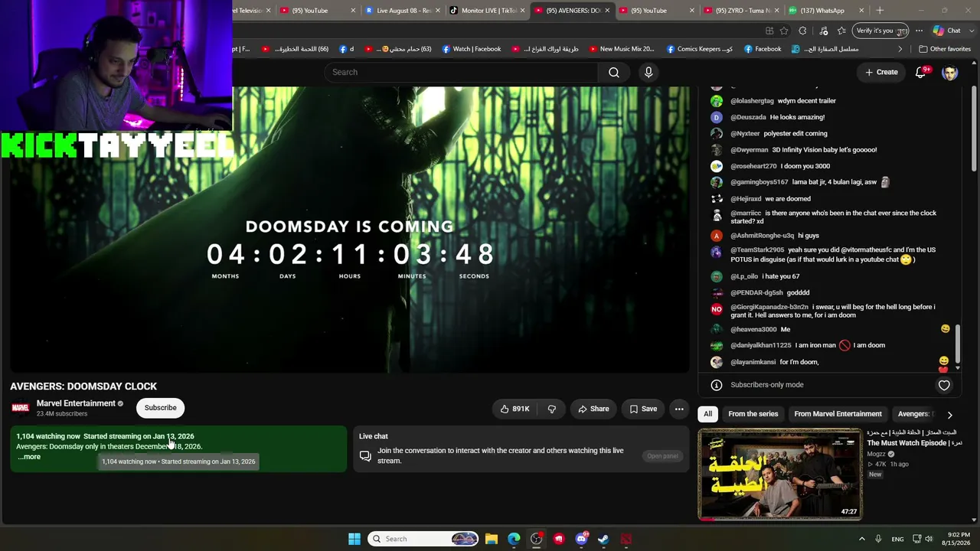The image size is (980, 551).
Task: Click the Verify it's you profile button
Action: [880, 31]
